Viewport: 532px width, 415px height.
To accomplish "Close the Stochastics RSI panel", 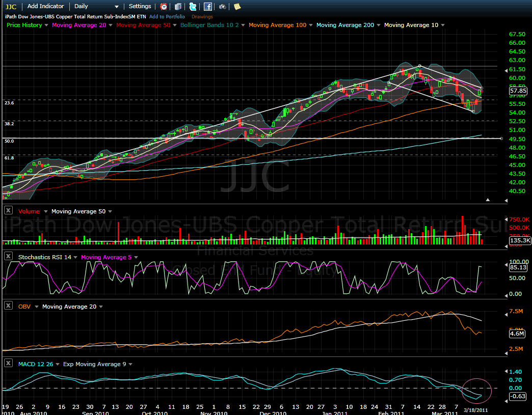I will [8, 257].
